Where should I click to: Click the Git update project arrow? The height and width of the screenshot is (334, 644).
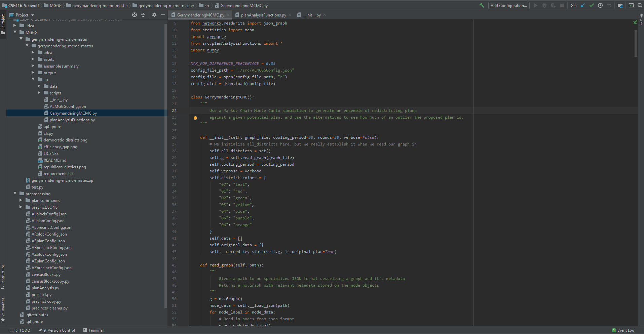pyautogui.click(x=583, y=5)
